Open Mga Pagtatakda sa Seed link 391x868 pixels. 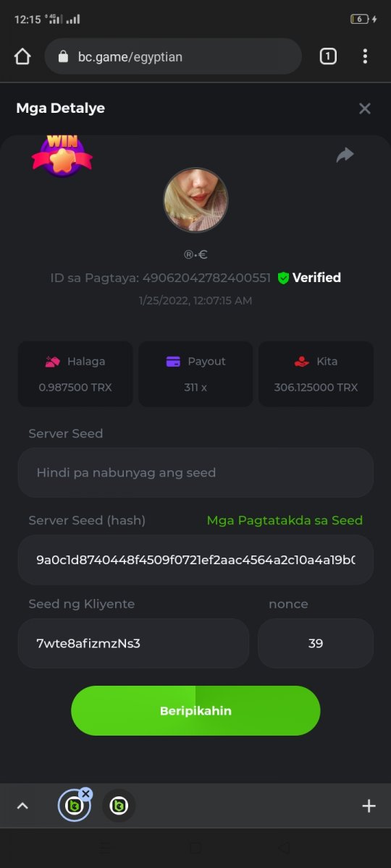(285, 520)
